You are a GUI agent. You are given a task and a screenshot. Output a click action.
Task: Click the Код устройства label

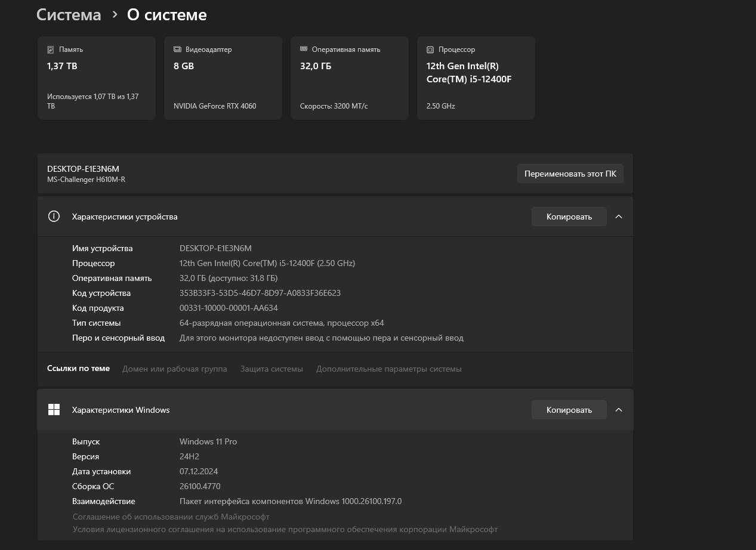point(101,293)
